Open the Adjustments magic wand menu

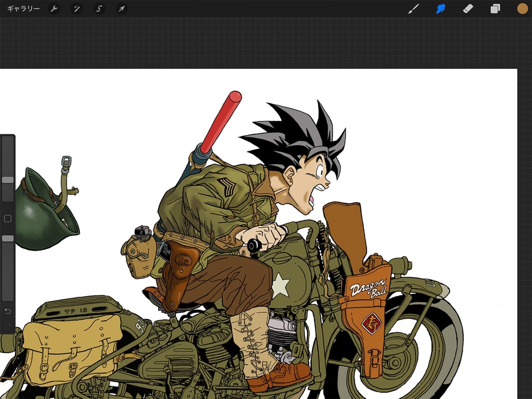coord(76,9)
